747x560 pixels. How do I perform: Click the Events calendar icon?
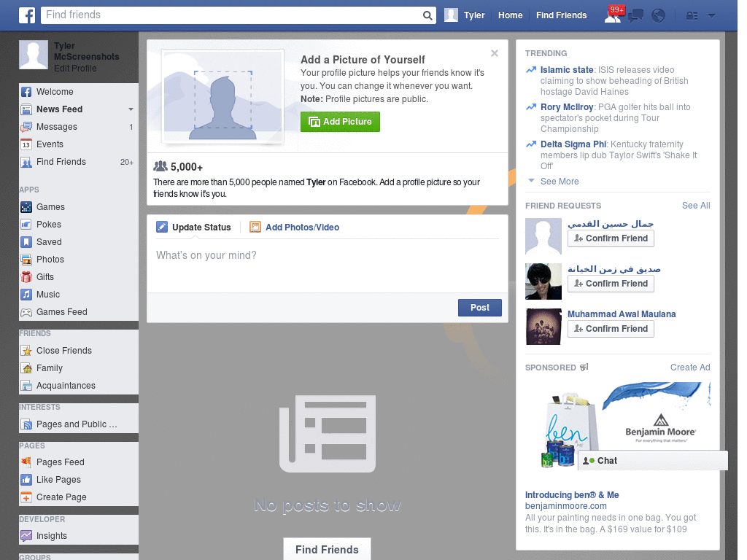[x=26, y=144]
